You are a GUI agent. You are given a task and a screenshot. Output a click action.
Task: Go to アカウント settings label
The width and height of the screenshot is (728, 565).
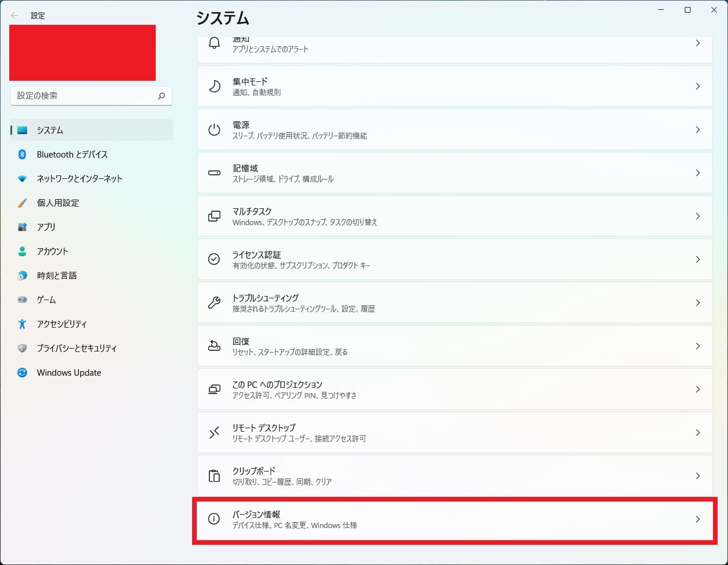52,251
